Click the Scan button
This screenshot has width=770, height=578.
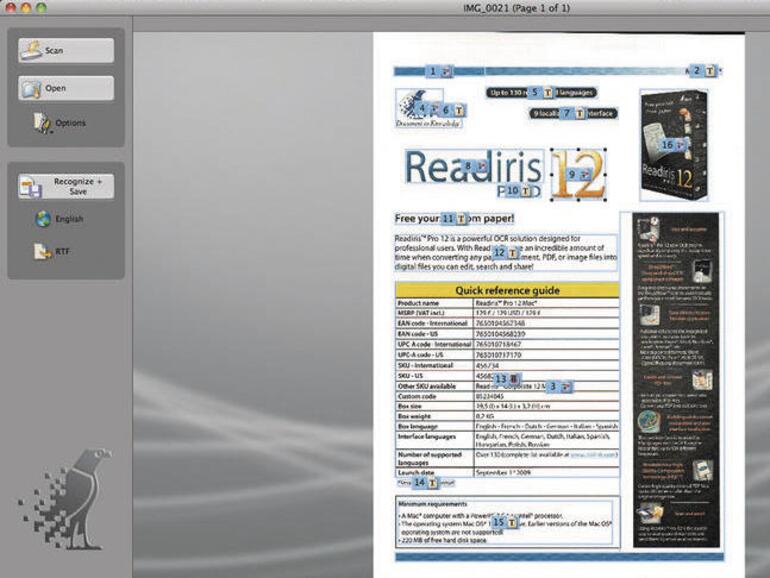point(66,51)
